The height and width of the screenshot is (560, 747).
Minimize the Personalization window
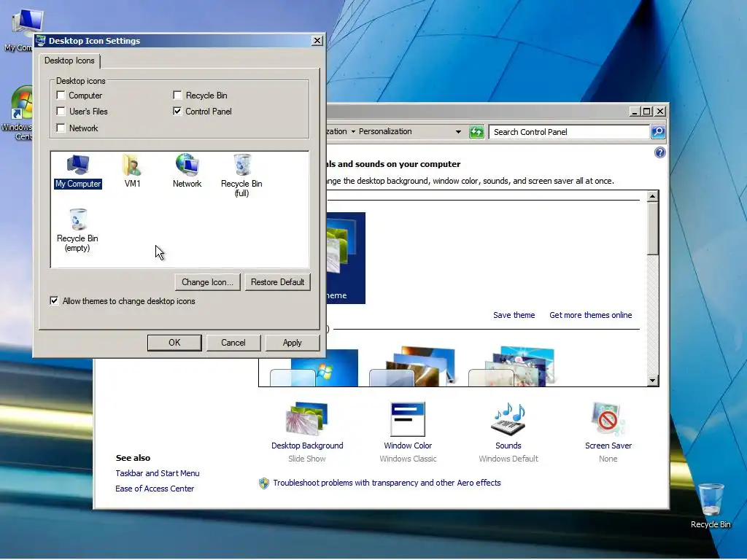635,112
